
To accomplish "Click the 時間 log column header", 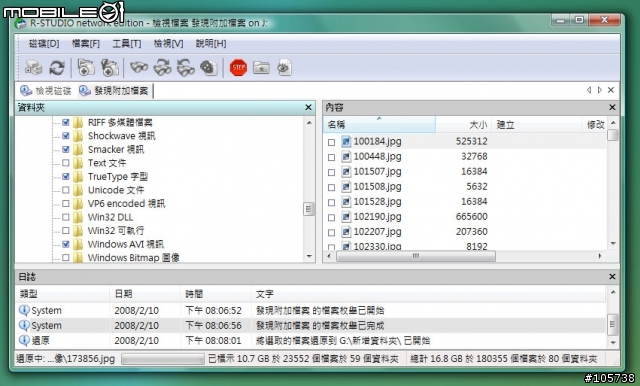I will tap(216, 294).
